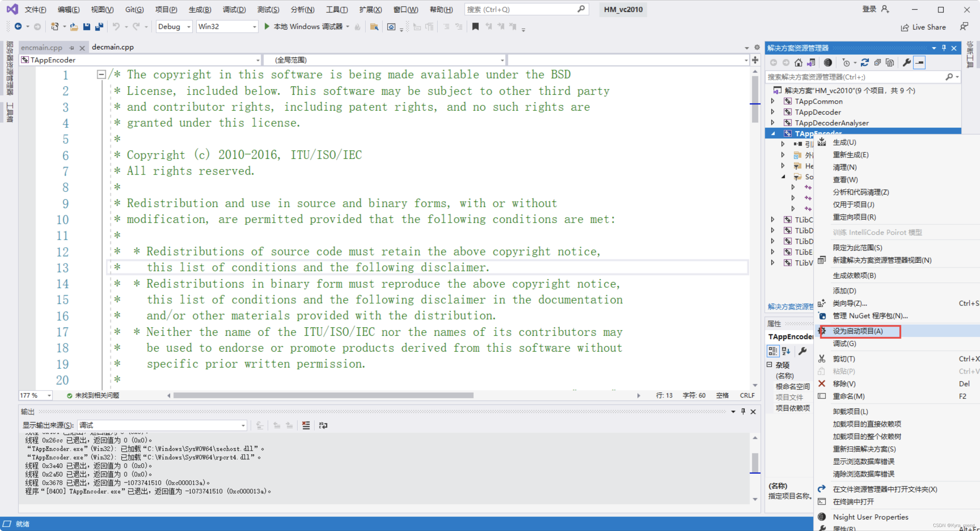This screenshot has width=980, height=531.
Task: Click the Live Share button
Action: click(x=923, y=27)
